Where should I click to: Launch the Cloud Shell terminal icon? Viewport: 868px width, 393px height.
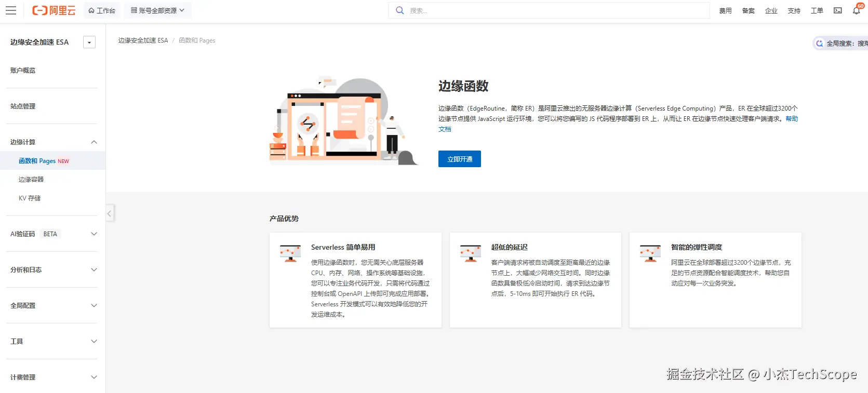(838, 10)
